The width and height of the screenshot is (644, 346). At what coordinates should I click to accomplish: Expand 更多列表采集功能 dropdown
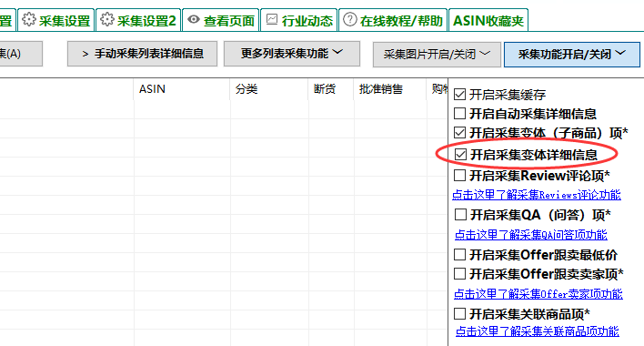coord(292,54)
